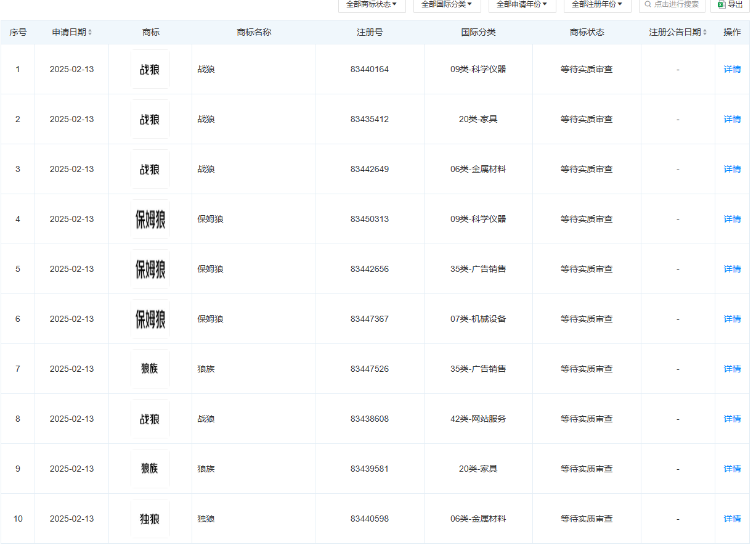Click the 战狼 trademark image in row 8
This screenshot has height=550, width=756.
coord(150,419)
